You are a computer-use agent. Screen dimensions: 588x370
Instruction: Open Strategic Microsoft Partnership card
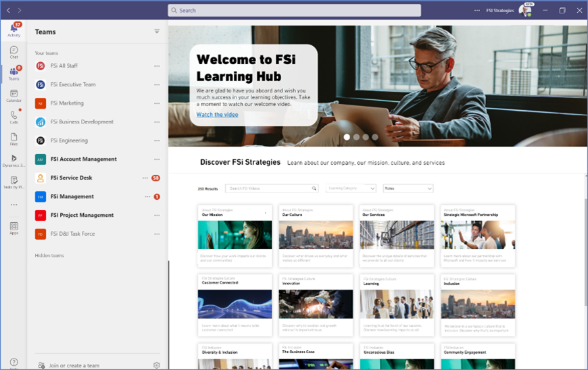[x=478, y=236]
